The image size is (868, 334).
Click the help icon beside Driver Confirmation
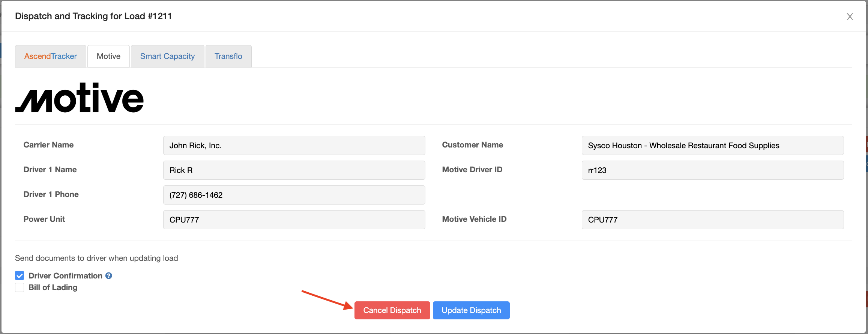[x=109, y=276]
